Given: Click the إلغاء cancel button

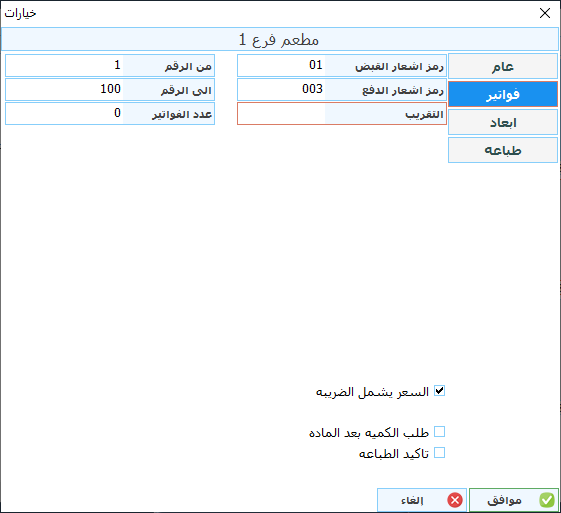Looking at the screenshot, I should 422,500.
